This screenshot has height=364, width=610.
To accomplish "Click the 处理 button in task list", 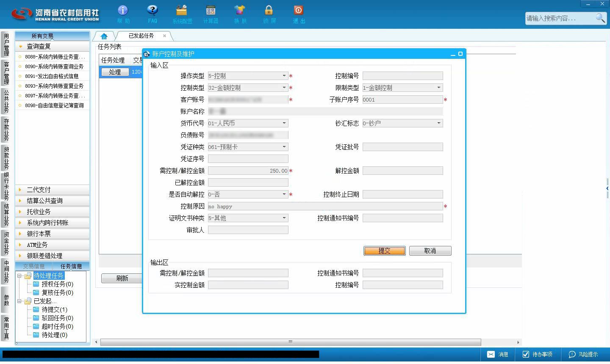I will (115, 72).
